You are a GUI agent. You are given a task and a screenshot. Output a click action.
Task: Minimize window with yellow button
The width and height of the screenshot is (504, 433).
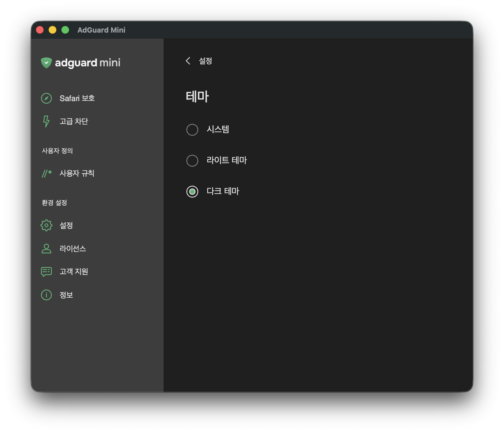coord(53,30)
